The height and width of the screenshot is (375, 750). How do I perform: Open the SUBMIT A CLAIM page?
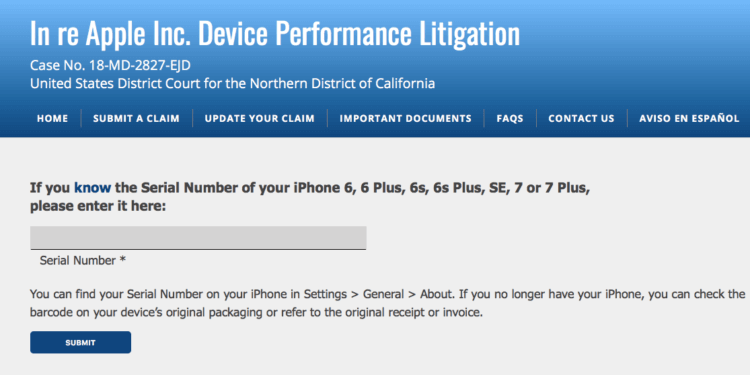[136, 119]
